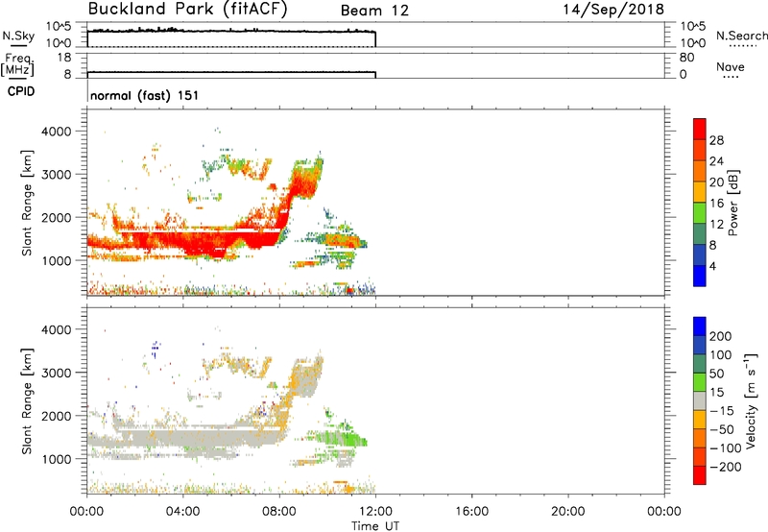This screenshot has width=768, height=532.
Task: Click the N.Search legend label
Action: pyautogui.click(x=741, y=36)
